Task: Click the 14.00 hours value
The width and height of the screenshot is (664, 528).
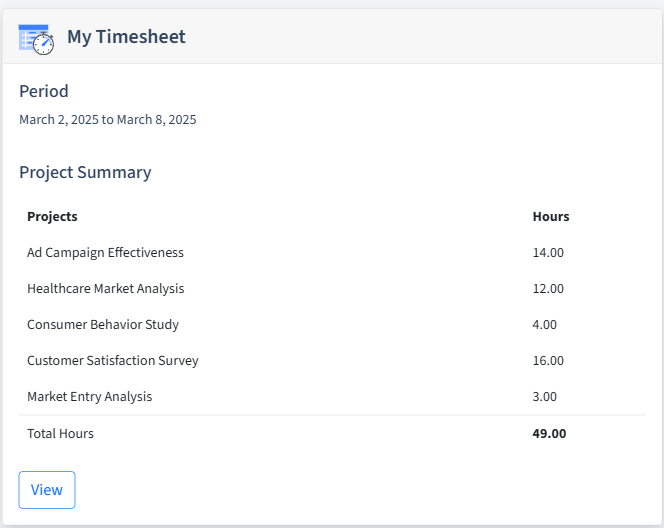Action: point(548,253)
